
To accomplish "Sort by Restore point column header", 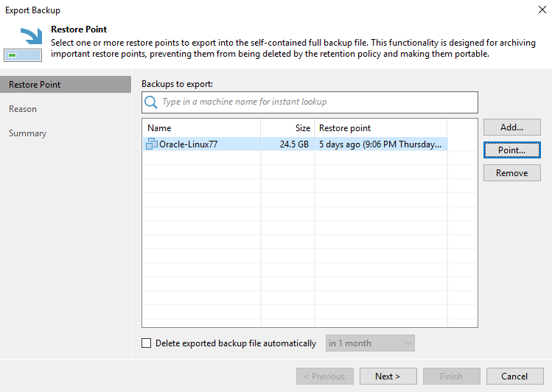I will [x=380, y=128].
